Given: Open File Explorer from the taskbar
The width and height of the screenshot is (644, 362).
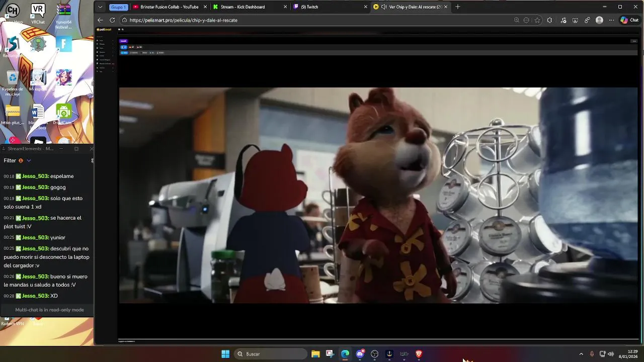Looking at the screenshot, I should 315,354.
